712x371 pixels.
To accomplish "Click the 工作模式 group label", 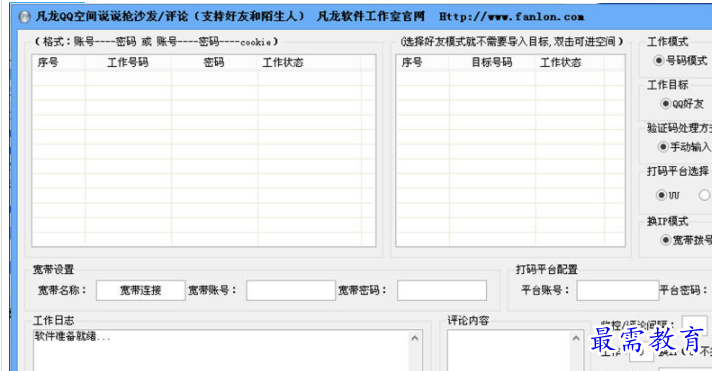I will tap(668, 42).
